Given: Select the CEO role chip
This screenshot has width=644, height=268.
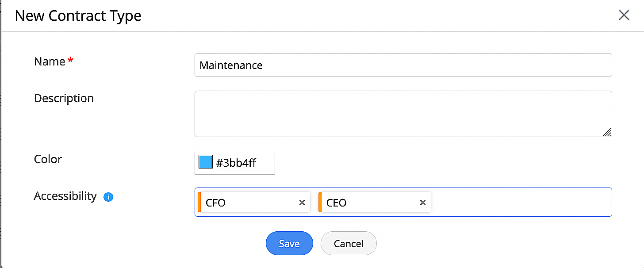Looking at the screenshot, I should pos(368,203).
